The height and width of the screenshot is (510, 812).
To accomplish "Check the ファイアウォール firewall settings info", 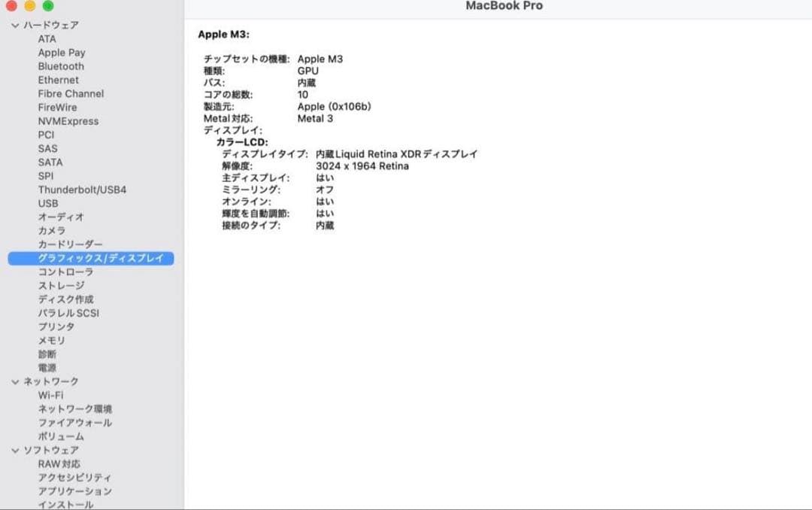I will click(72, 423).
